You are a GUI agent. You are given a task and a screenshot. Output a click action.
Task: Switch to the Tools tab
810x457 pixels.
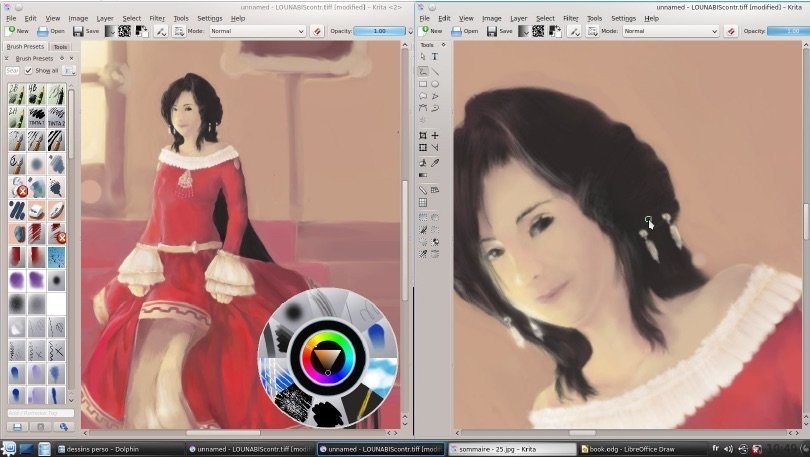[61, 47]
